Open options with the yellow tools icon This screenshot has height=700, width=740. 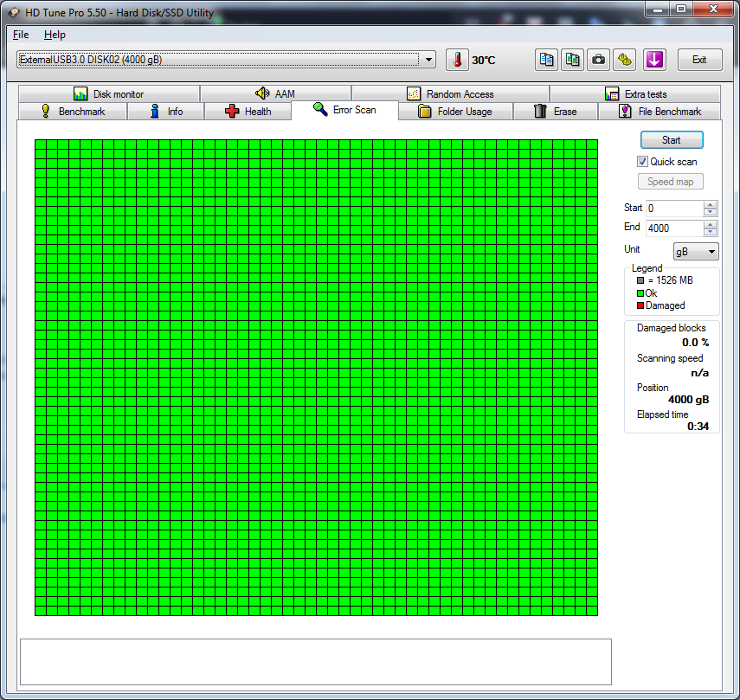pyautogui.click(x=624, y=60)
